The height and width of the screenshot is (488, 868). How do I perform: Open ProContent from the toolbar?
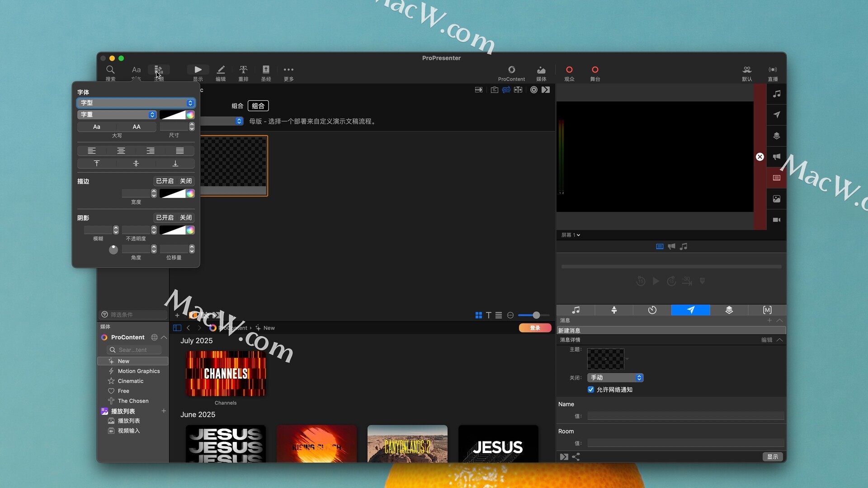tap(511, 72)
